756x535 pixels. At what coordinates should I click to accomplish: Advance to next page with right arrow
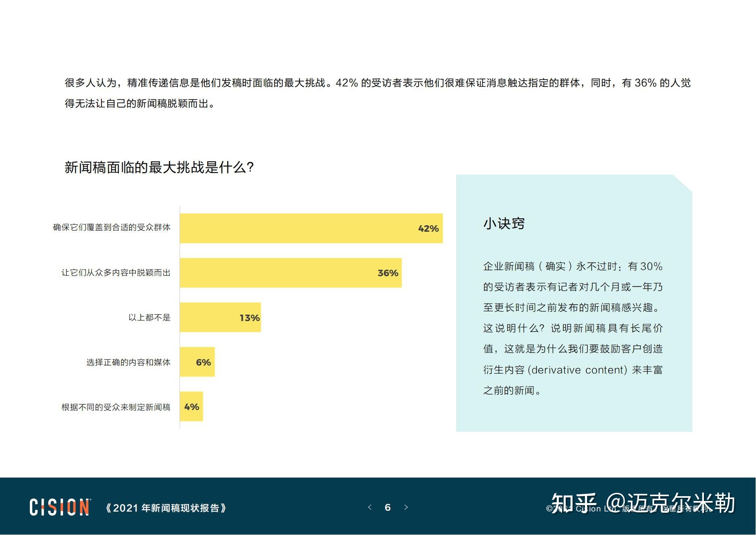point(406,508)
